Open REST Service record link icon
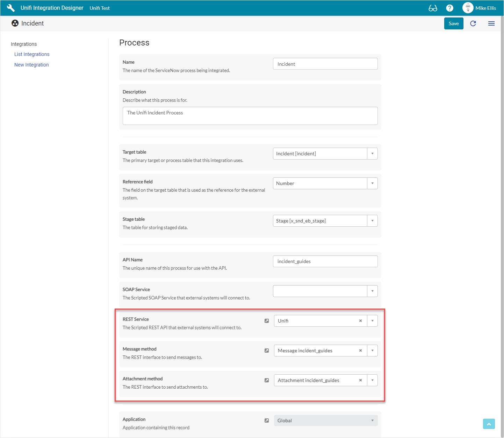 tap(267, 321)
